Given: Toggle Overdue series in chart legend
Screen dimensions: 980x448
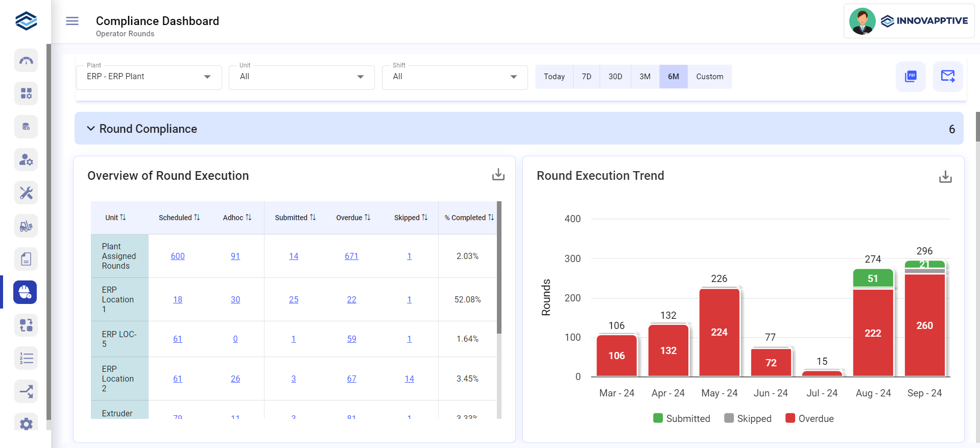Looking at the screenshot, I should click(x=809, y=418).
